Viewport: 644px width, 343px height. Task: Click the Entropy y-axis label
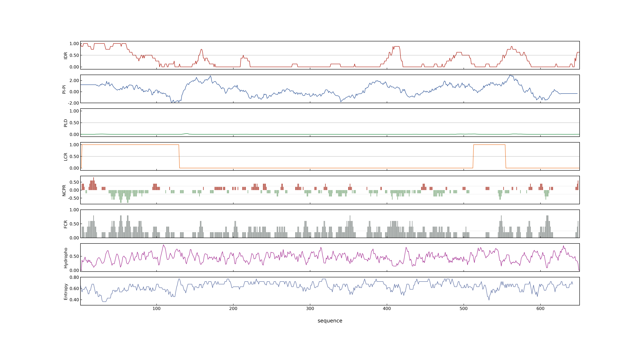[x=66, y=291]
